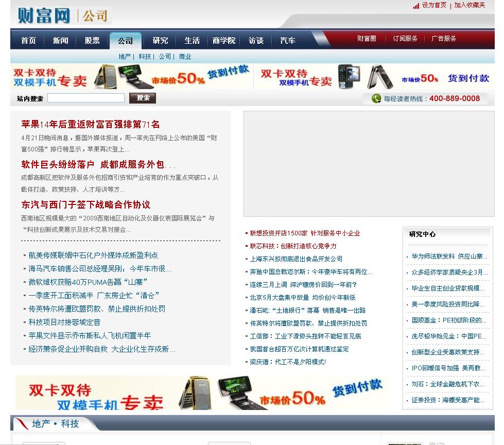
Task: Focus the 站内搜索 input field
Action: click(x=86, y=98)
